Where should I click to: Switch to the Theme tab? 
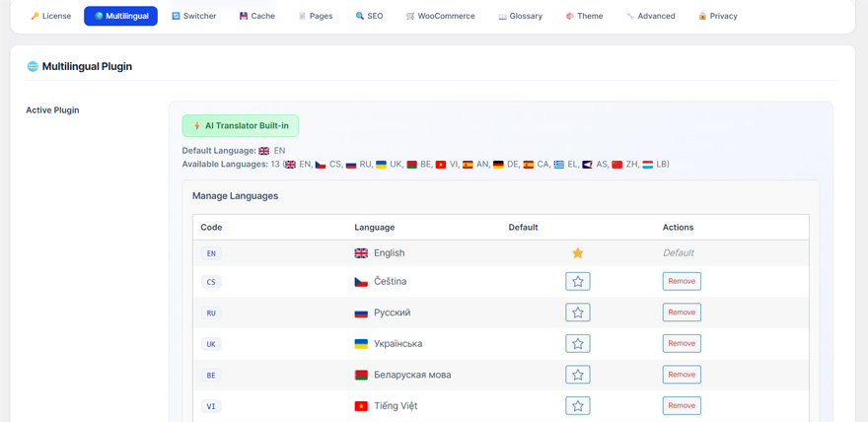click(x=584, y=16)
